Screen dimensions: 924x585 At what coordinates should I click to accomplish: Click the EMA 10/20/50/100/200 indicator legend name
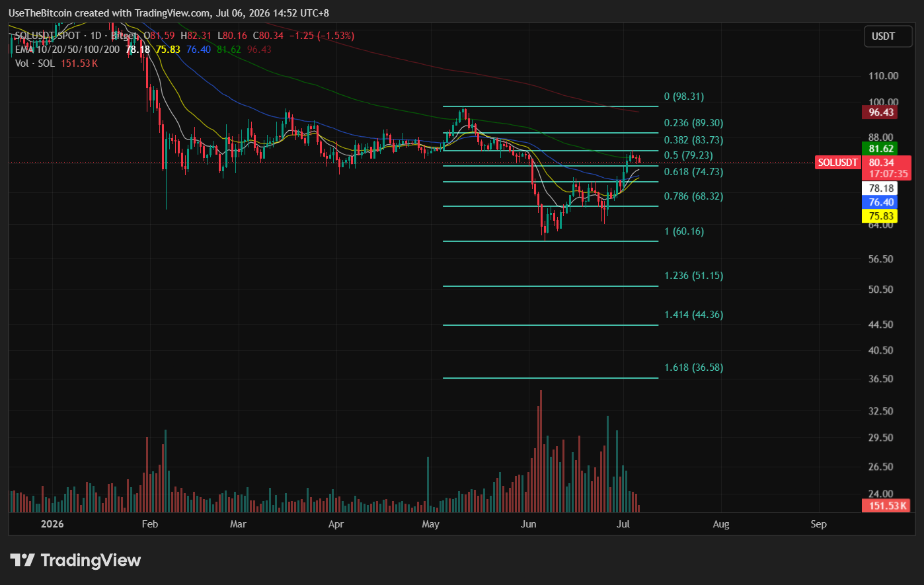click(68, 50)
